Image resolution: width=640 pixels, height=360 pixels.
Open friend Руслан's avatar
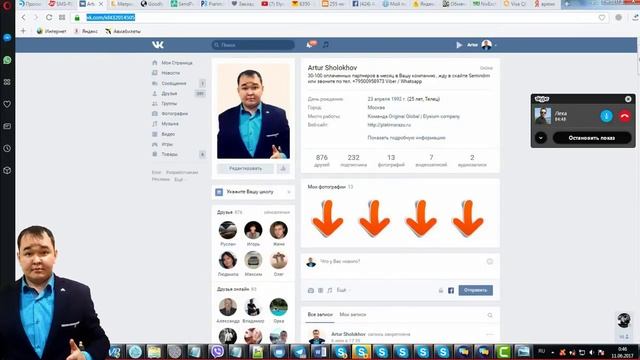click(228, 231)
